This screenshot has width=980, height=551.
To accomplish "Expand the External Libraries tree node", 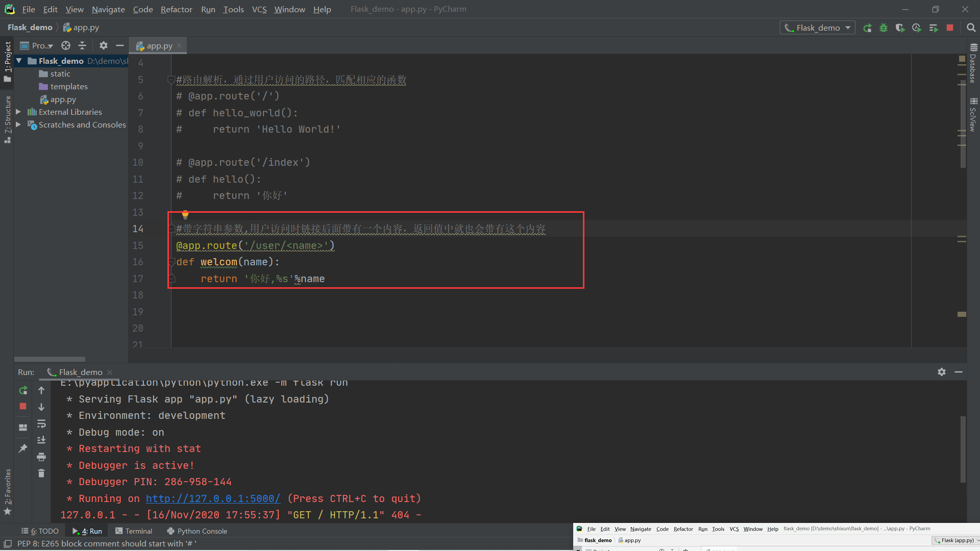I will click(x=18, y=112).
